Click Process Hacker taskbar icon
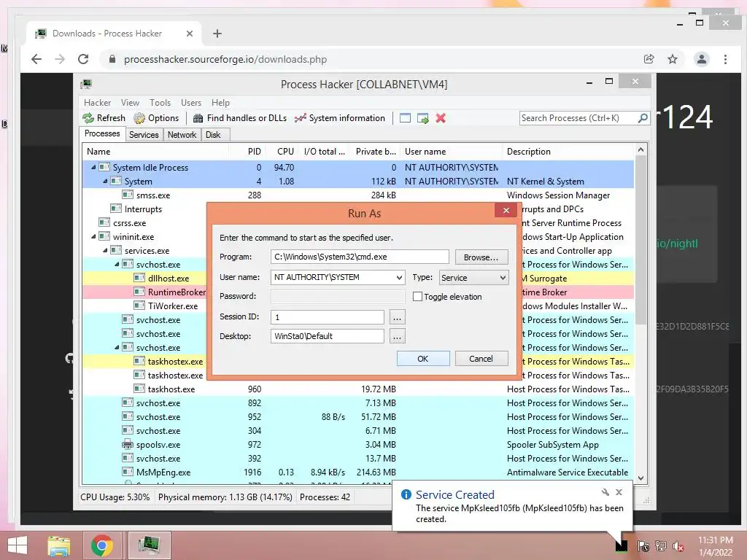This screenshot has height=560, width=747. [149, 545]
